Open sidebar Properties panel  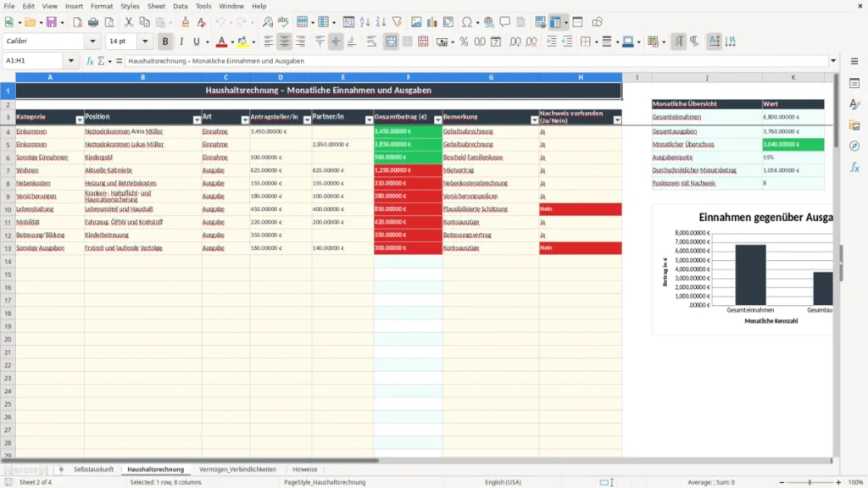point(854,83)
